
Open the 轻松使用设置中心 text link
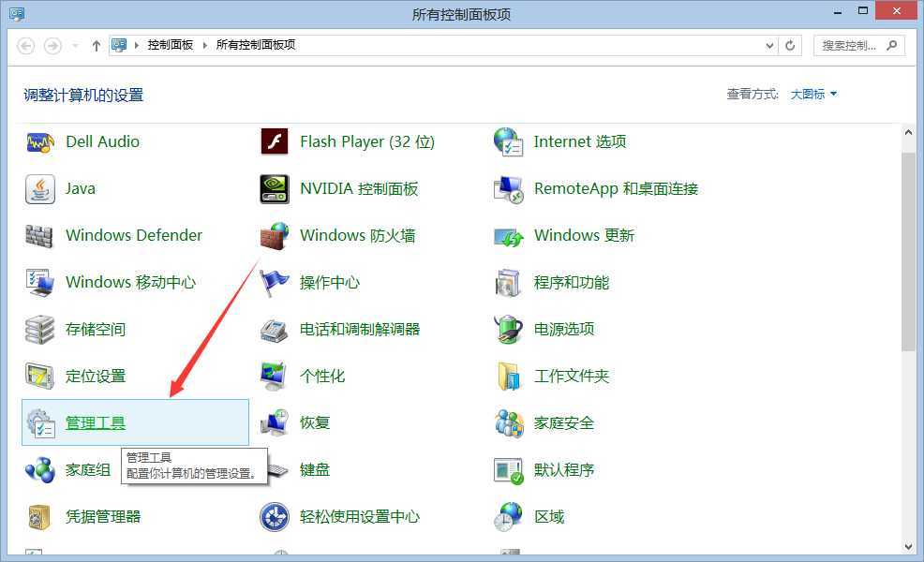[x=360, y=517]
